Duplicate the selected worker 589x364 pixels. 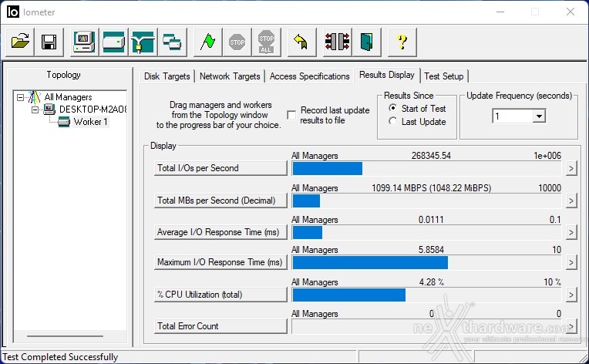(173, 42)
